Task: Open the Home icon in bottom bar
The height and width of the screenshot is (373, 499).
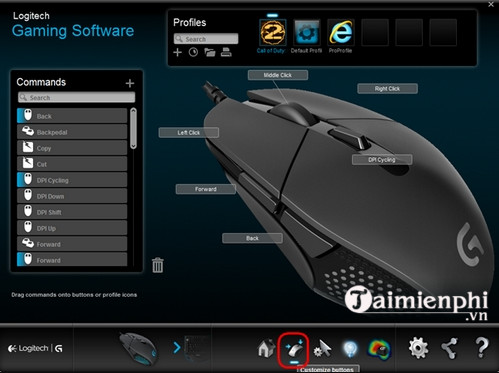Action: (x=266, y=349)
